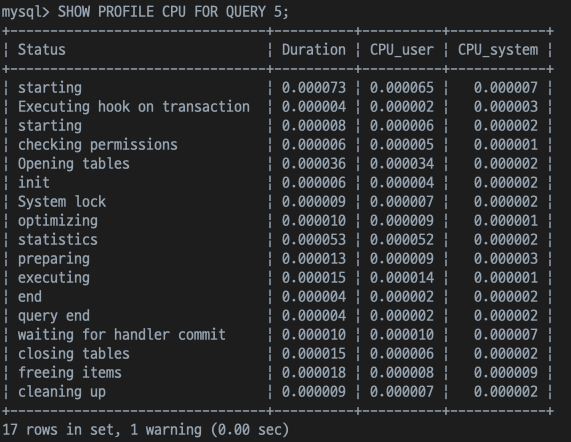
Task: Click the first starting duration 0.000073
Action: click(314, 88)
